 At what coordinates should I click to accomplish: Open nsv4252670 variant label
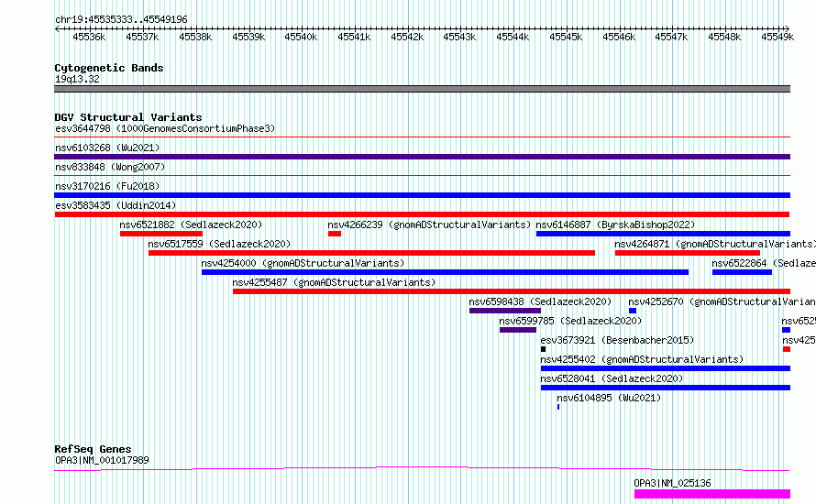pyautogui.click(x=722, y=301)
